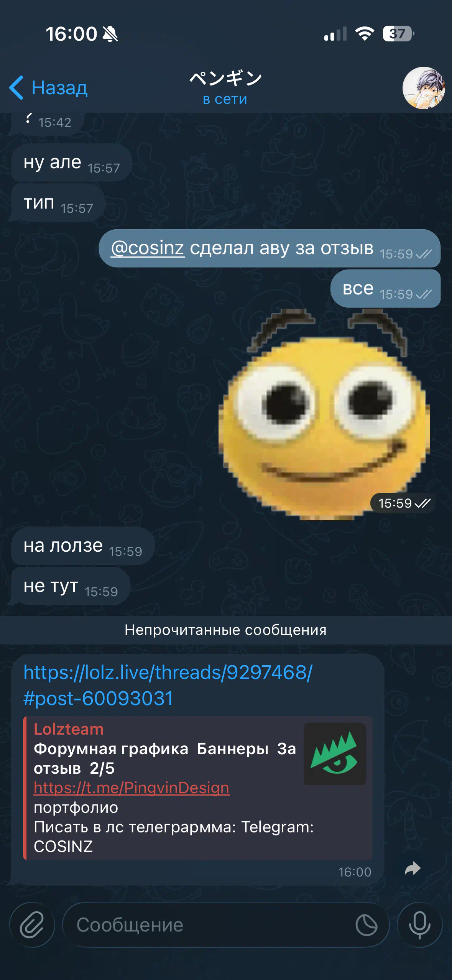Open the sticker panel icon in message field
Screen dimensions: 452x980
366,925
